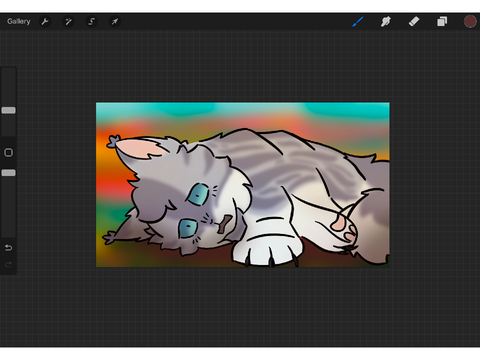Click the brush opacity slider handle
This screenshot has width=480, height=360.
[8, 173]
